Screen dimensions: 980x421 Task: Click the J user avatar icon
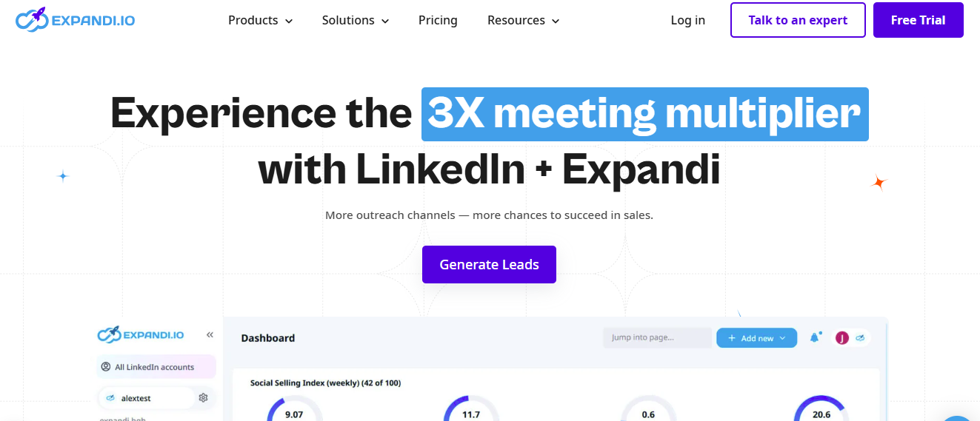coord(841,338)
